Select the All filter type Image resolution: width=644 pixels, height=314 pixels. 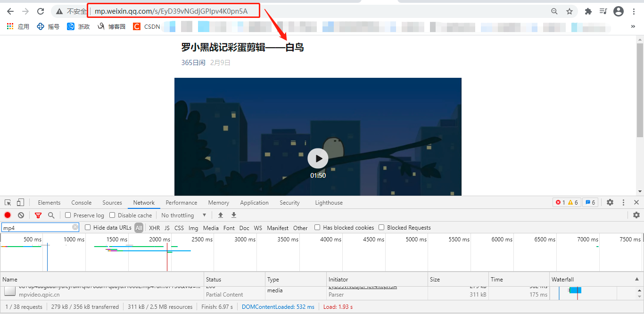pos(139,228)
